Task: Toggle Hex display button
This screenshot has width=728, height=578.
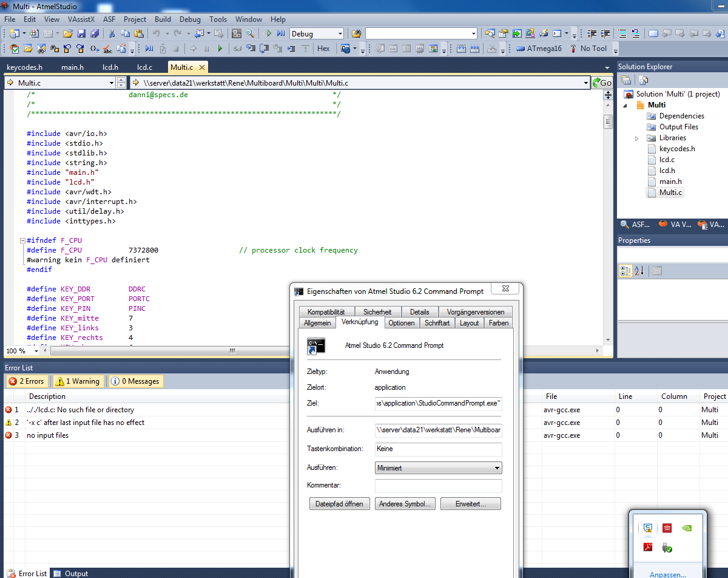Action: pos(323,49)
